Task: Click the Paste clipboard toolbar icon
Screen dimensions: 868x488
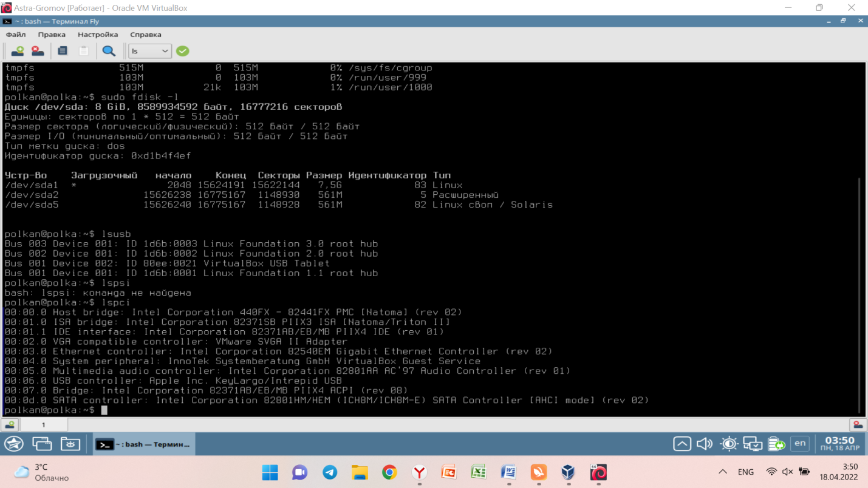Action: coord(84,51)
